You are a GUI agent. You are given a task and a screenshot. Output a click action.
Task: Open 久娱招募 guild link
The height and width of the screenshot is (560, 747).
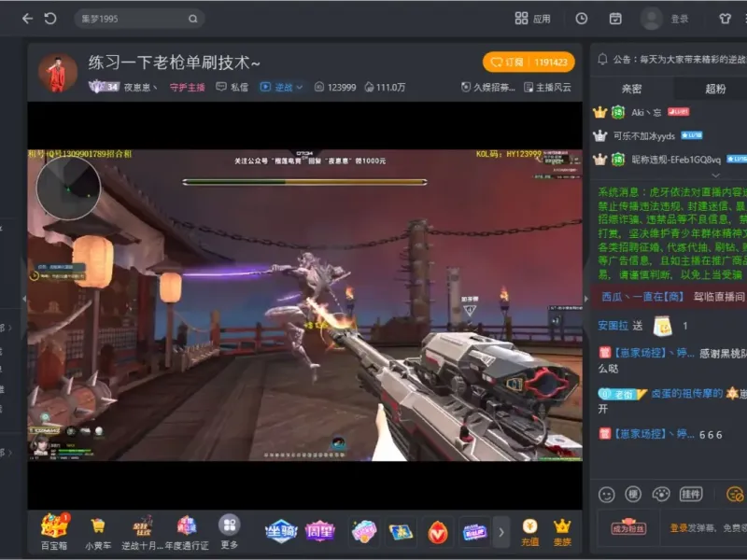[x=487, y=87]
